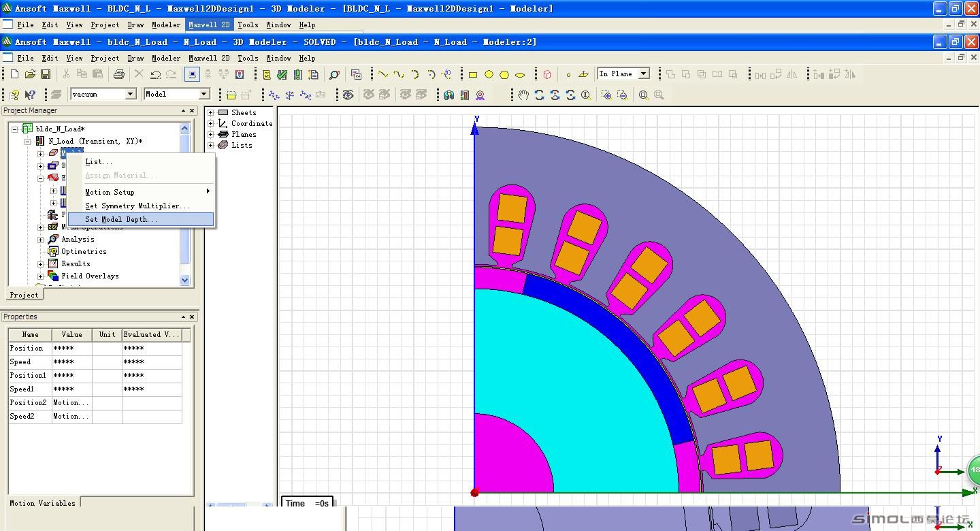Viewport: 980px width, 531px height.
Task: Choose Set Model Depth... in context menu
Action: (141, 219)
